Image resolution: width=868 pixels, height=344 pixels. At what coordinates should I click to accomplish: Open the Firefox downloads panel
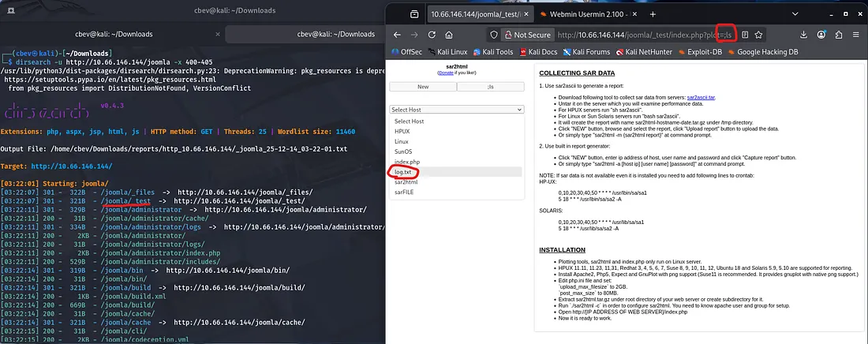pyautogui.click(x=803, y=35)
